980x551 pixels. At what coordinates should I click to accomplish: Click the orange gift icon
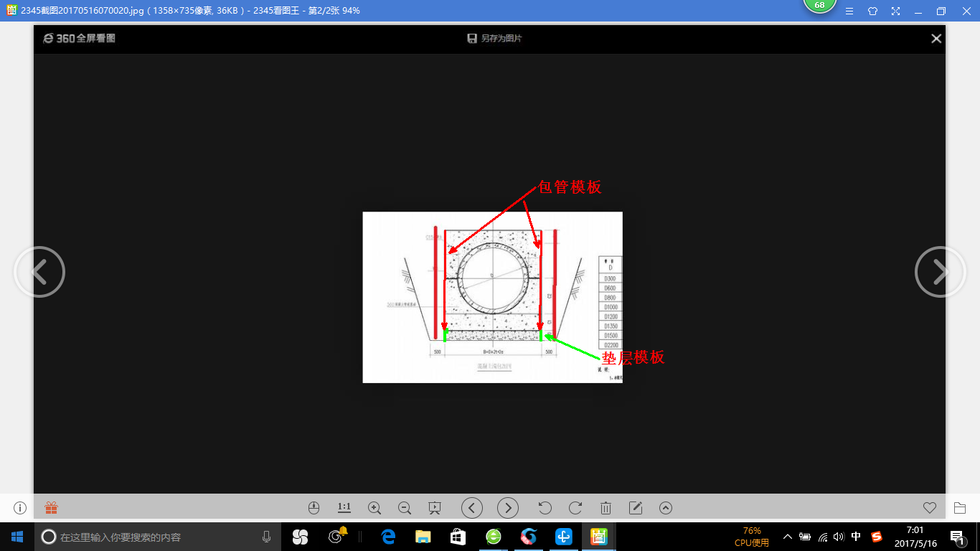point(51,508)
